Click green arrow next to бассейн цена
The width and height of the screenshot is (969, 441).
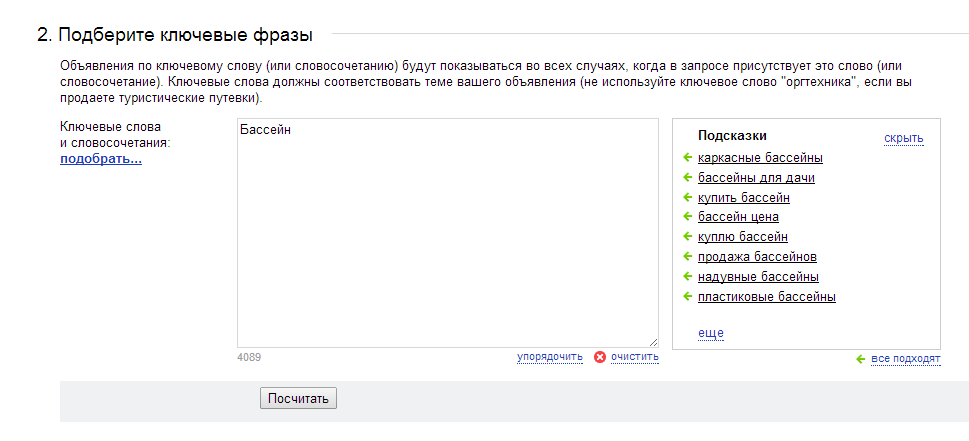pyautogui.click(x=687, y=217)
